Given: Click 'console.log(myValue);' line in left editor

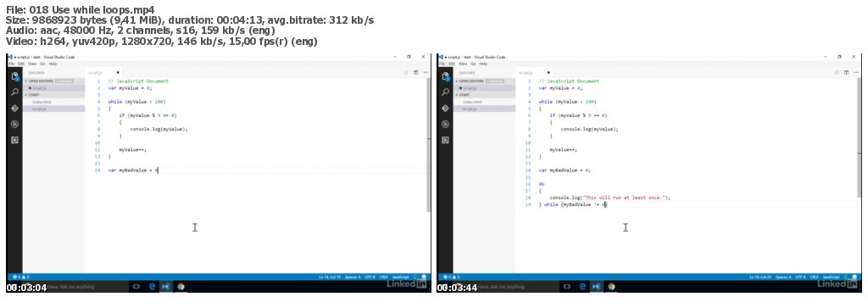Looking at the screenshot, I should click(159, 129).
